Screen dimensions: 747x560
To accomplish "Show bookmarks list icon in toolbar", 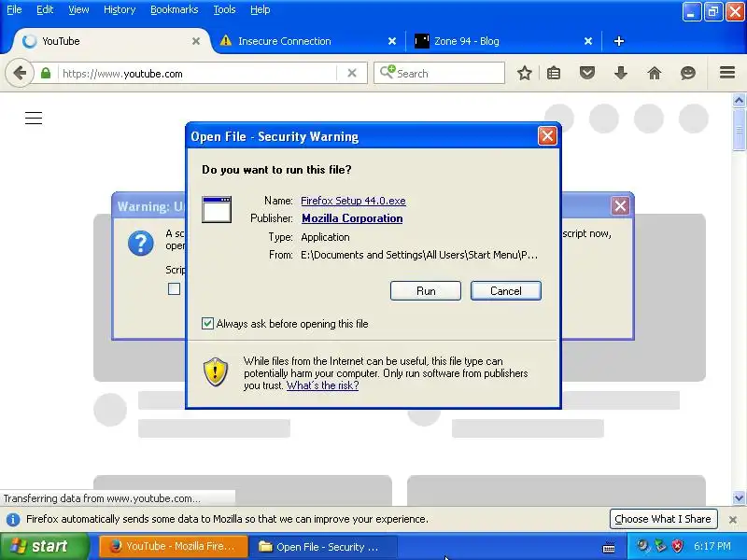I will tap(554, 74).
